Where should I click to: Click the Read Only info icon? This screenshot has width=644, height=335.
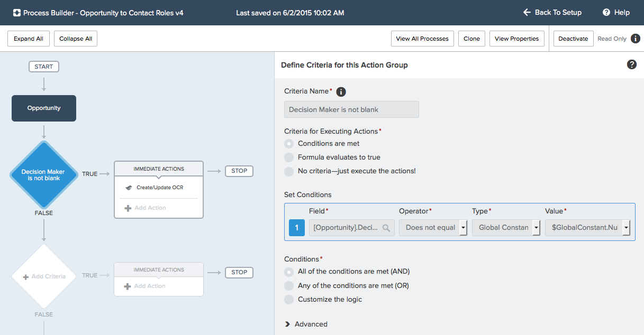636,39
